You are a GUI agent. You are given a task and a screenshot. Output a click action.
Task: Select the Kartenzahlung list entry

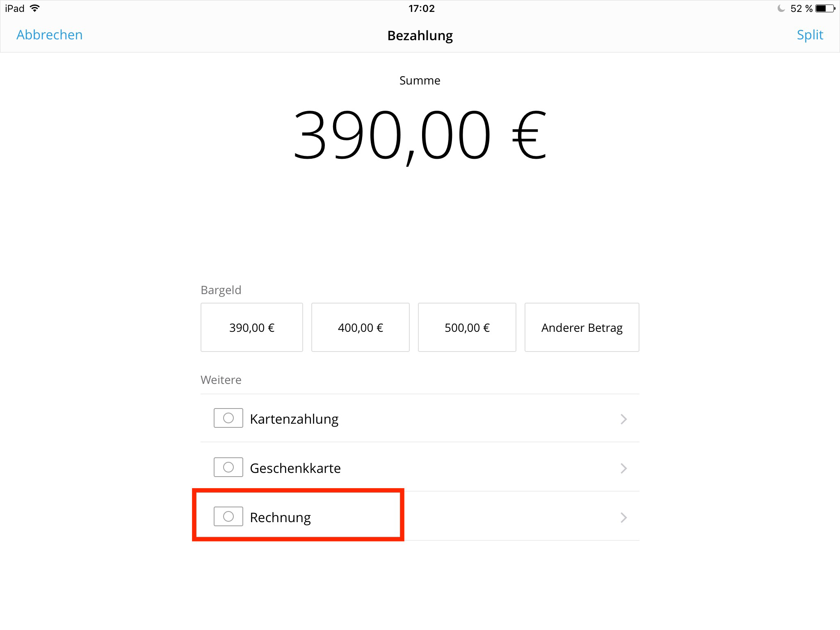coord(420,418)
